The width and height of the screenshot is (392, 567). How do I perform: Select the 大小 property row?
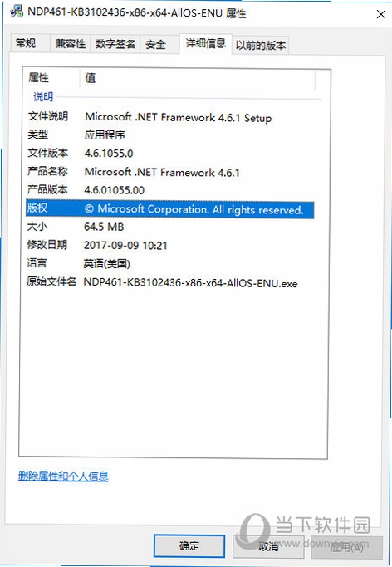coord(170,227)
